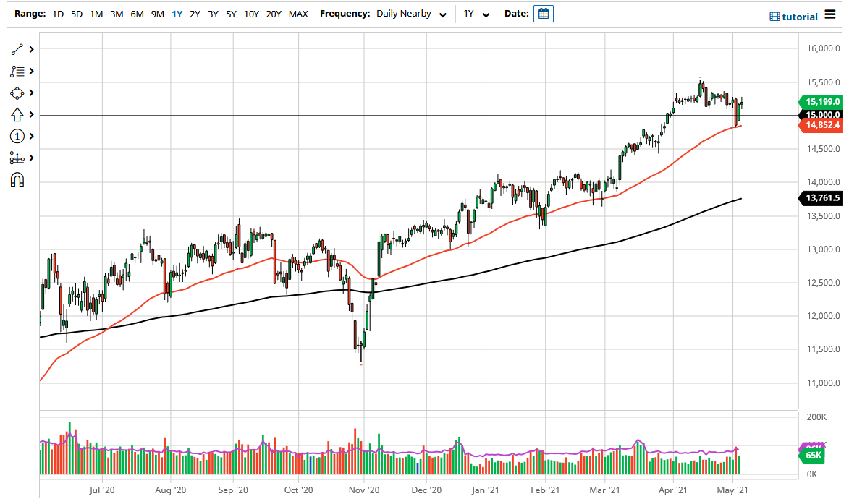Screen dimensions: 849x504
Task: Select the trendline drawing tool
Action: [18, 49]
